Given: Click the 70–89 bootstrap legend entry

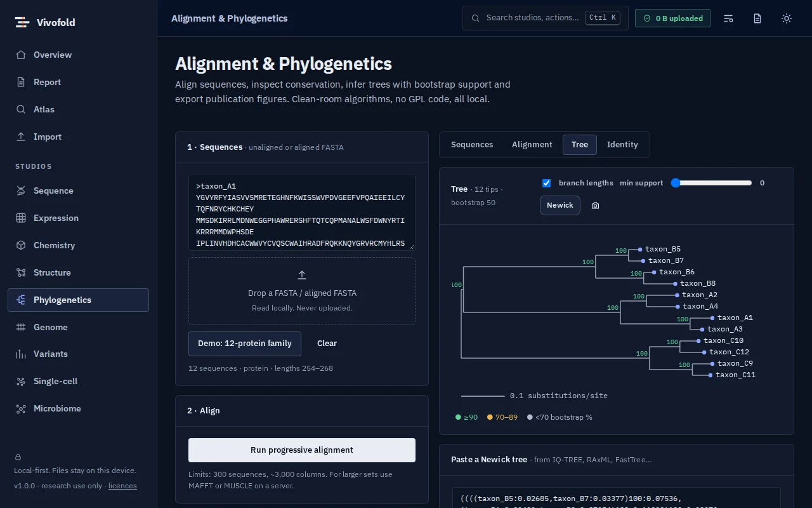Looking at the screenshot, I should click(x=502, y=417).
